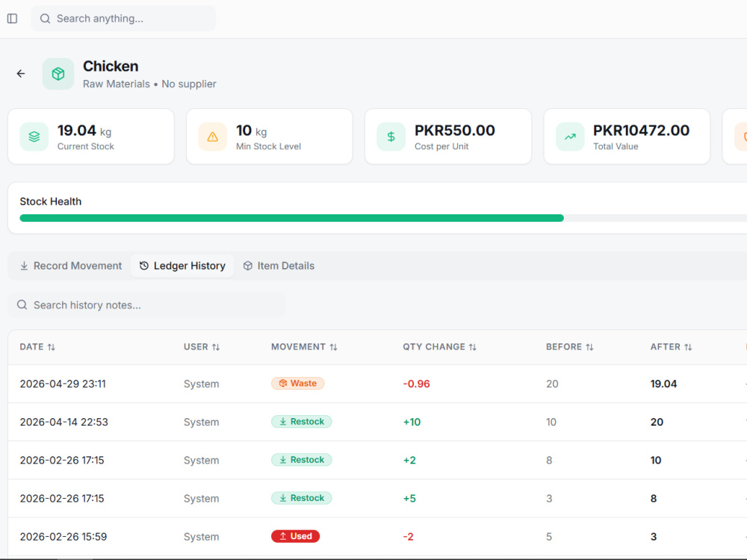The height and width of the screenshot is (560, 747).
Task: Focus the Search history notes field
Action: tap(146, 305)
